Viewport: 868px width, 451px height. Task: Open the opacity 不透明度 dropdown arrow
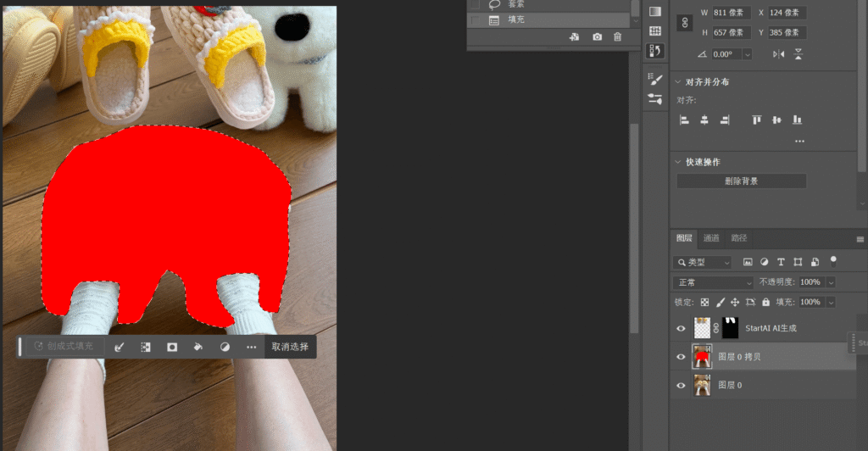tap(831, 282)
